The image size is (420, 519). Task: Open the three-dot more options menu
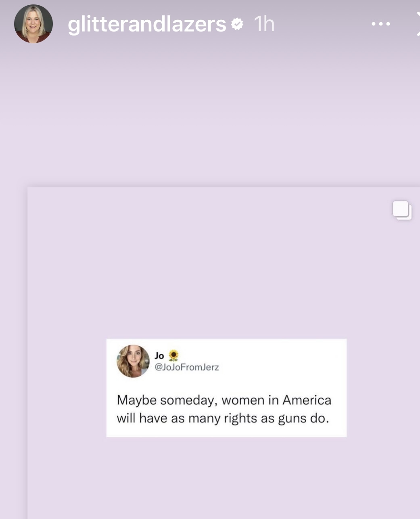point(381,24)
